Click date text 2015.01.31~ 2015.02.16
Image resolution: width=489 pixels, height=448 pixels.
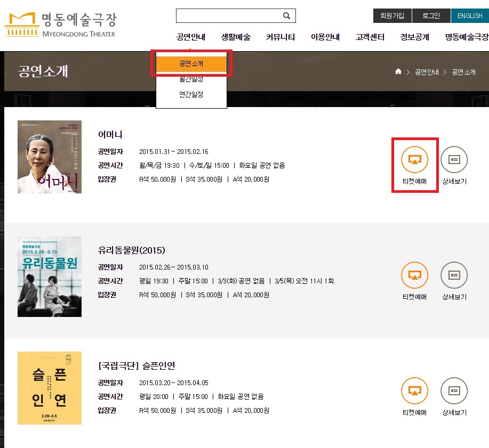(174, 152)
